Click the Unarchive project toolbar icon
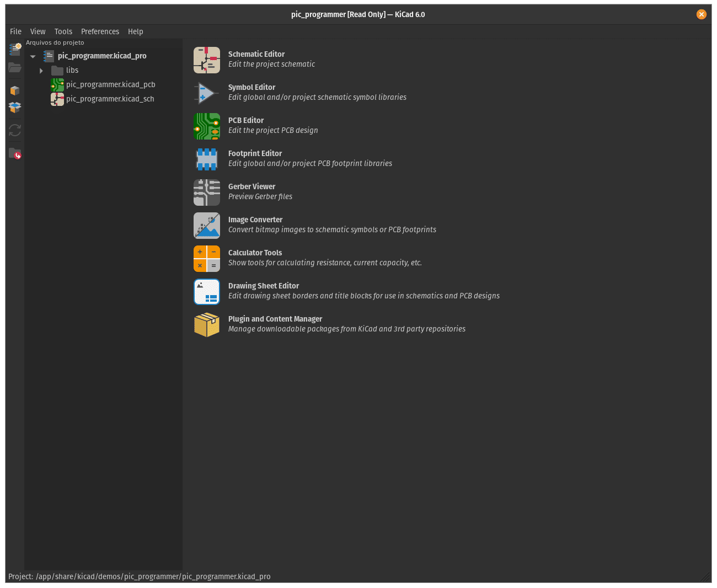Screen dimensions: 717x588 coord(15,108)
